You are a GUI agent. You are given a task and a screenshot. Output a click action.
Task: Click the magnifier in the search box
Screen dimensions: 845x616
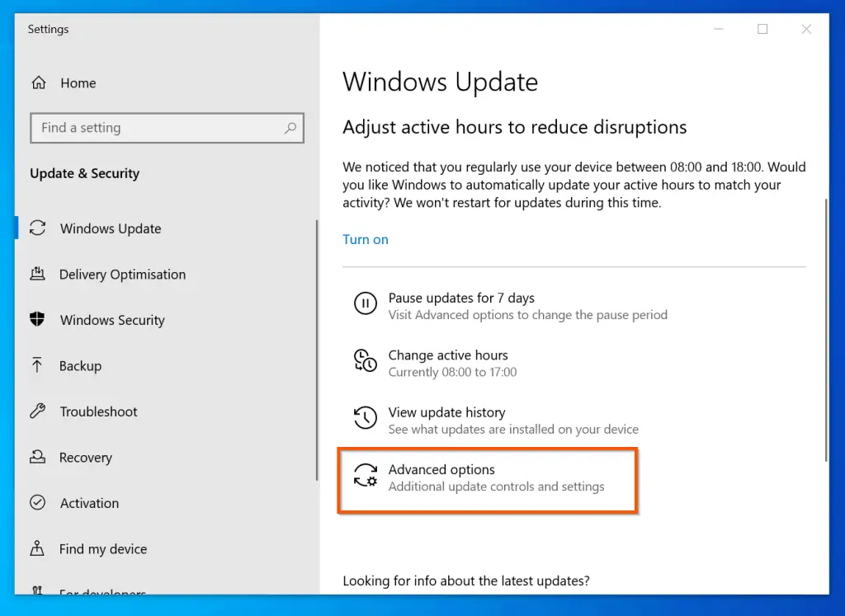pyautogui.click(x=290, y=128)
